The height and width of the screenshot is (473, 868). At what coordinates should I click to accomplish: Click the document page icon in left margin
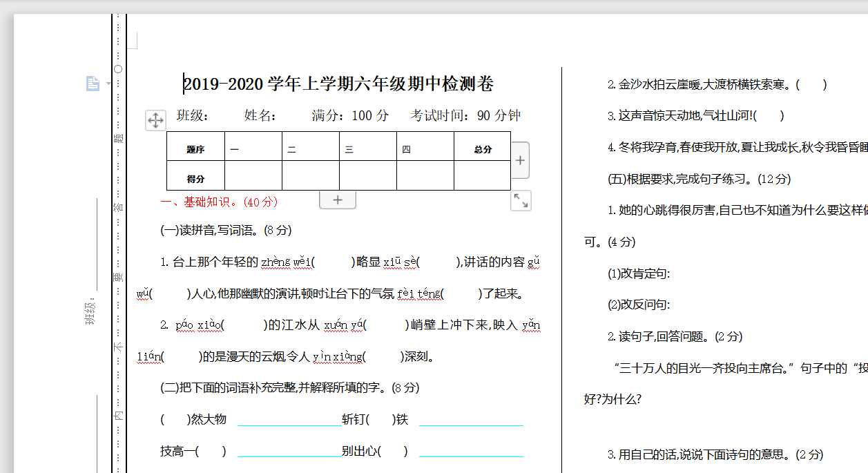click(93, 84)
